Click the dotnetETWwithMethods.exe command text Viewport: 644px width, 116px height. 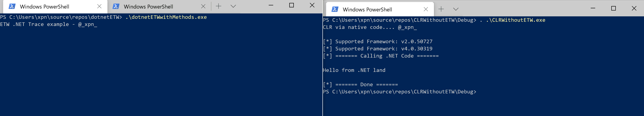pyautogui.click(x=166, y=17)
